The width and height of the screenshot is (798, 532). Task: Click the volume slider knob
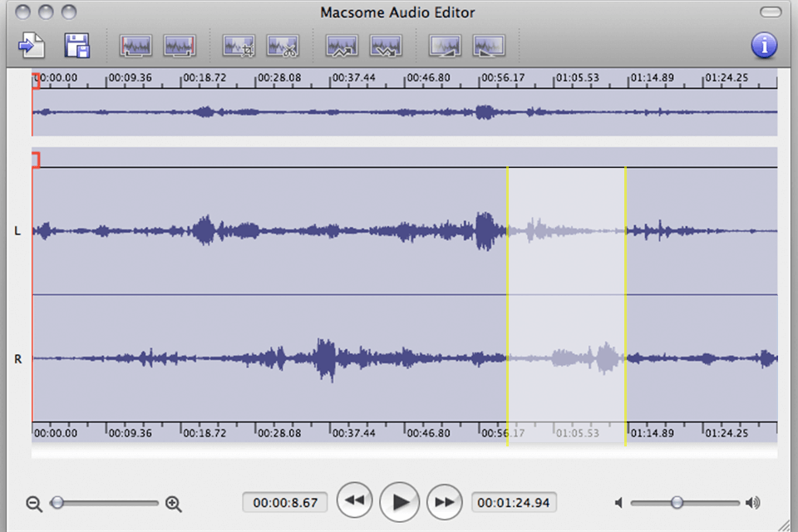(677, 502)
